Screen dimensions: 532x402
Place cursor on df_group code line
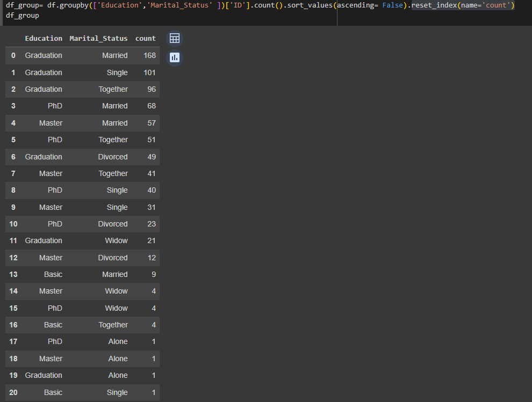tap(23, 16)
